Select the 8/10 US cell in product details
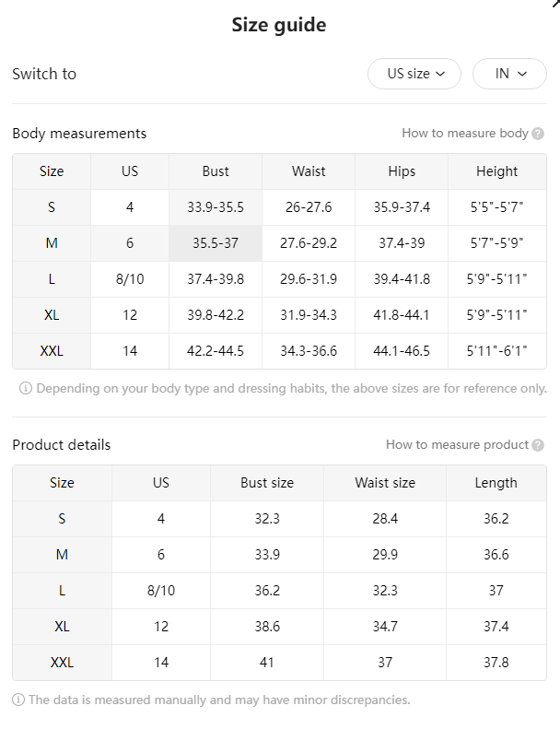Screen dimensions: 560x729 click(x=161, y=591)
